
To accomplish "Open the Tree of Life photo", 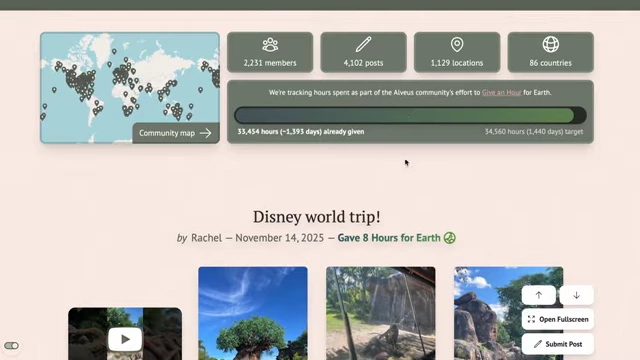I will click(x=253, y=313).
